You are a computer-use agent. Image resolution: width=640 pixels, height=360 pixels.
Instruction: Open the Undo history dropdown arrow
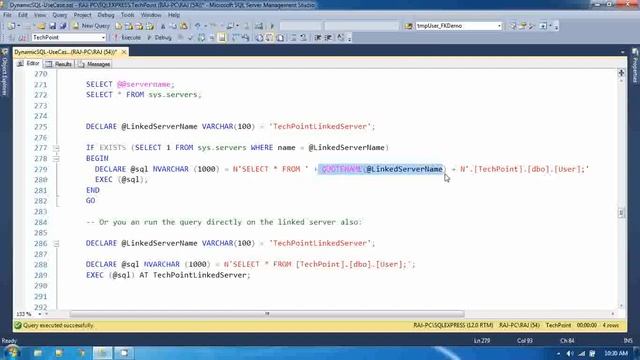tap(205, 26)
